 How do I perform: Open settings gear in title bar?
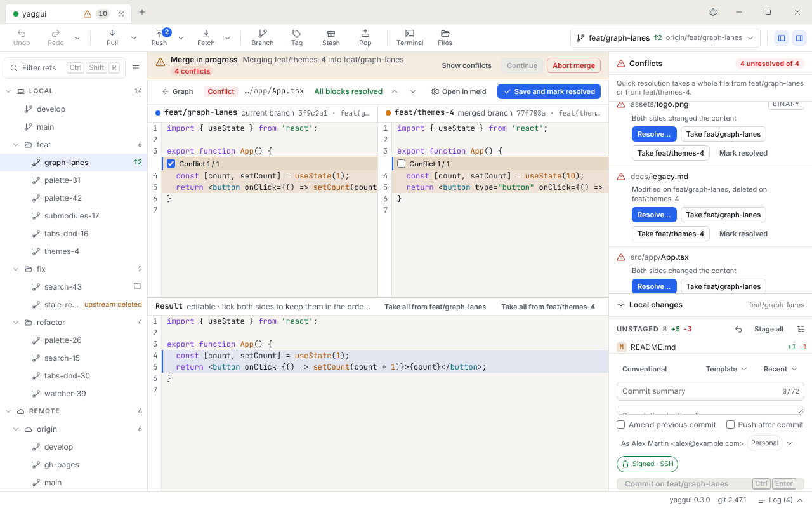point(713,12)
